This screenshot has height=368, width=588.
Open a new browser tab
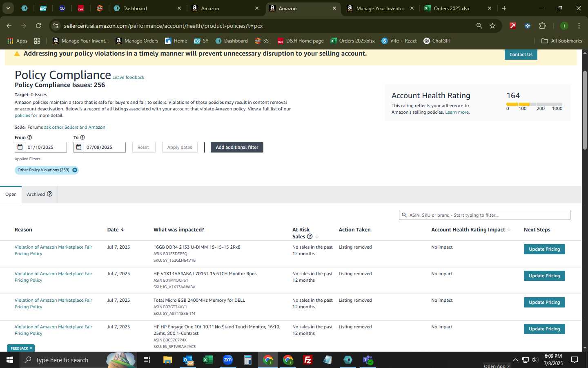click(504, 8)
